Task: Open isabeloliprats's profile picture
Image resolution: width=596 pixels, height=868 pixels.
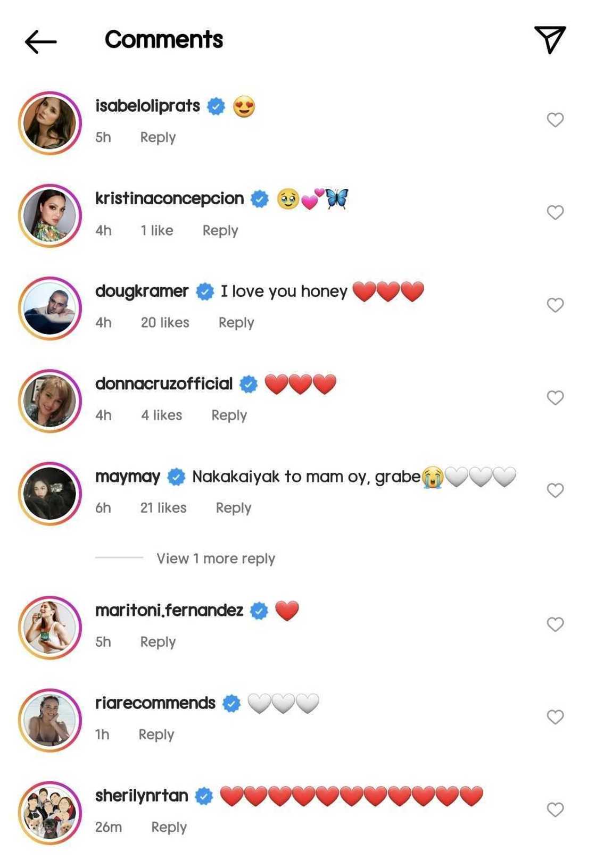Action: [x=50, y=123]
